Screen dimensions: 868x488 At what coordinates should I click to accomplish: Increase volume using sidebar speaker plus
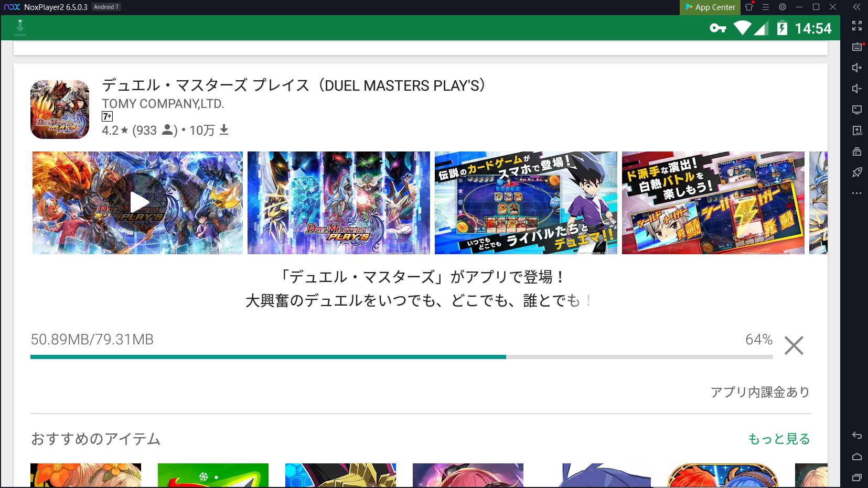(x=857, y=68)
